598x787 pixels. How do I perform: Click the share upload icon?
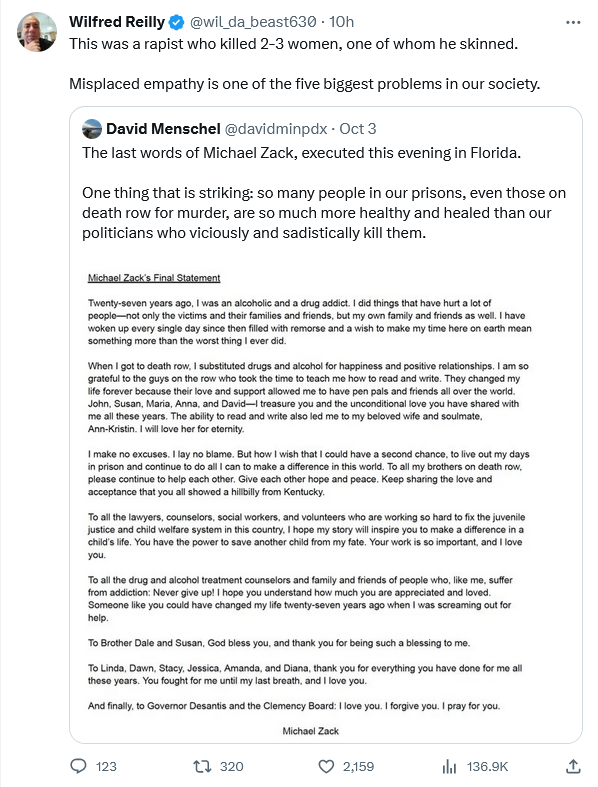tap(573, 766)
